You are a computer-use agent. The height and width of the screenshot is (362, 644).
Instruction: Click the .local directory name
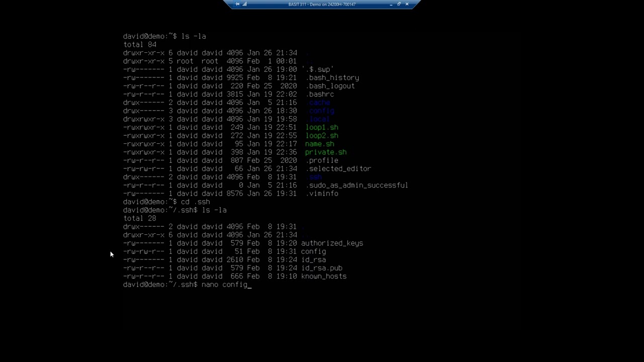tap(317, 119)
